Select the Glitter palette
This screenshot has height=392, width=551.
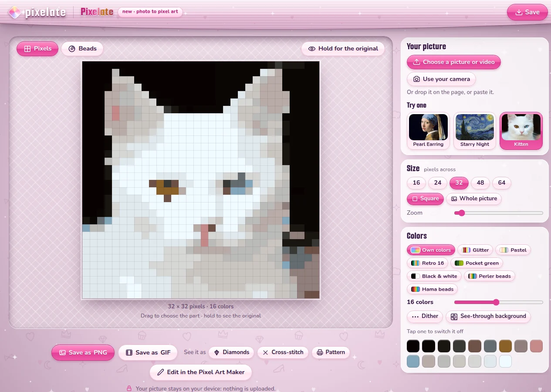tap(475, 250)
